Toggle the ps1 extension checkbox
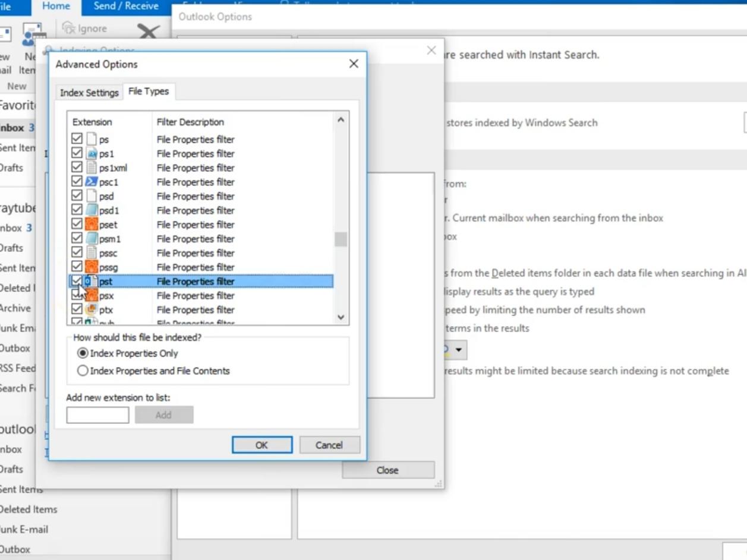The image size is (747, 560). pos(77,153)
